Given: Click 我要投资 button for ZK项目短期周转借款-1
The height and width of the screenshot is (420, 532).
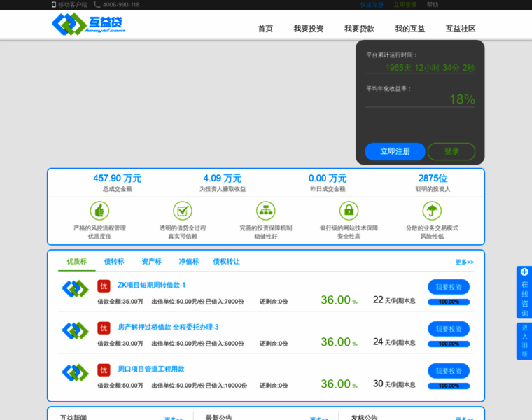Looking at the screenshot, I should [x=449, y=287].
